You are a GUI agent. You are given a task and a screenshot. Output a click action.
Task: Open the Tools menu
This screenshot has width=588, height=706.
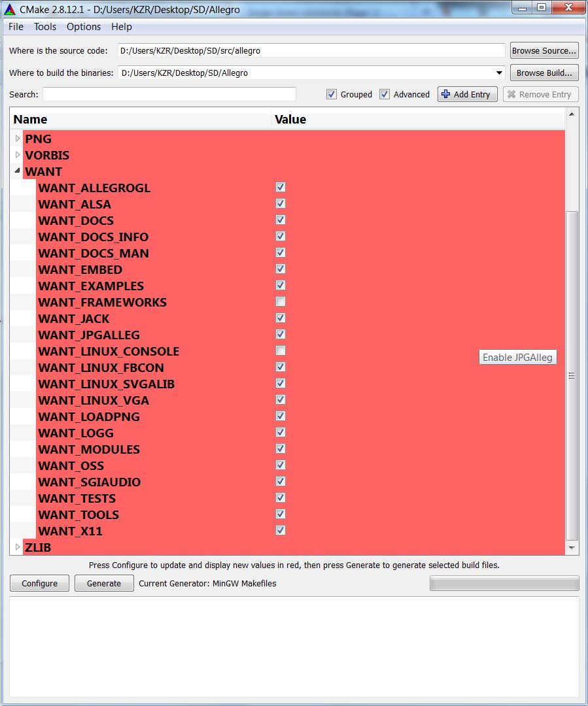coord(45,27)
